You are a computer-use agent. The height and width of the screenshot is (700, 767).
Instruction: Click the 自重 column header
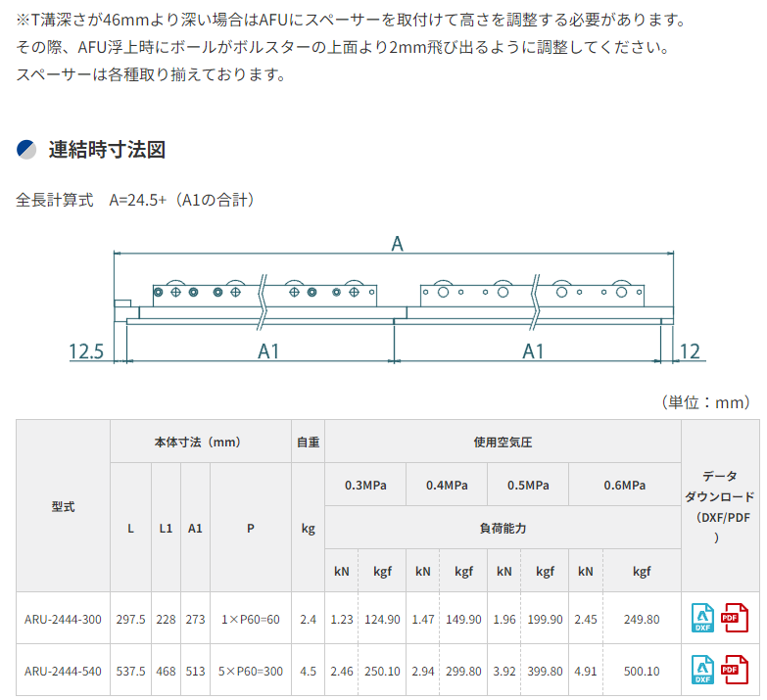308,442
